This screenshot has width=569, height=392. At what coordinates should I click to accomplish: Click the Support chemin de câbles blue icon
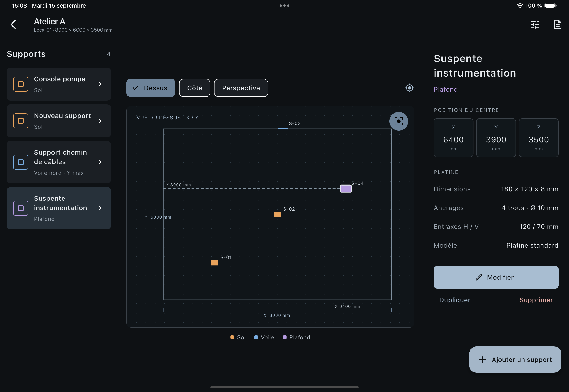21,162
